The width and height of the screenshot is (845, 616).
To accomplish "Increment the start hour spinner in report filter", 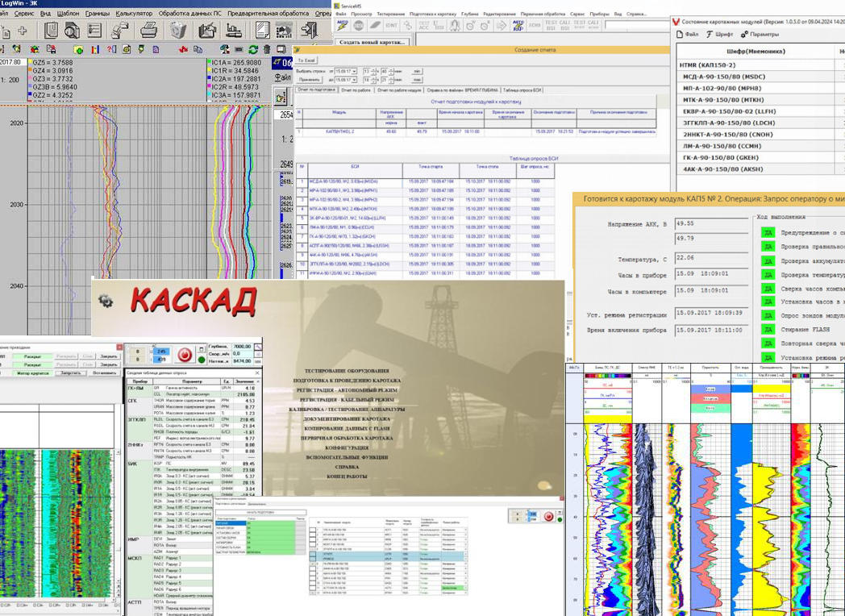I will point(374,69).
